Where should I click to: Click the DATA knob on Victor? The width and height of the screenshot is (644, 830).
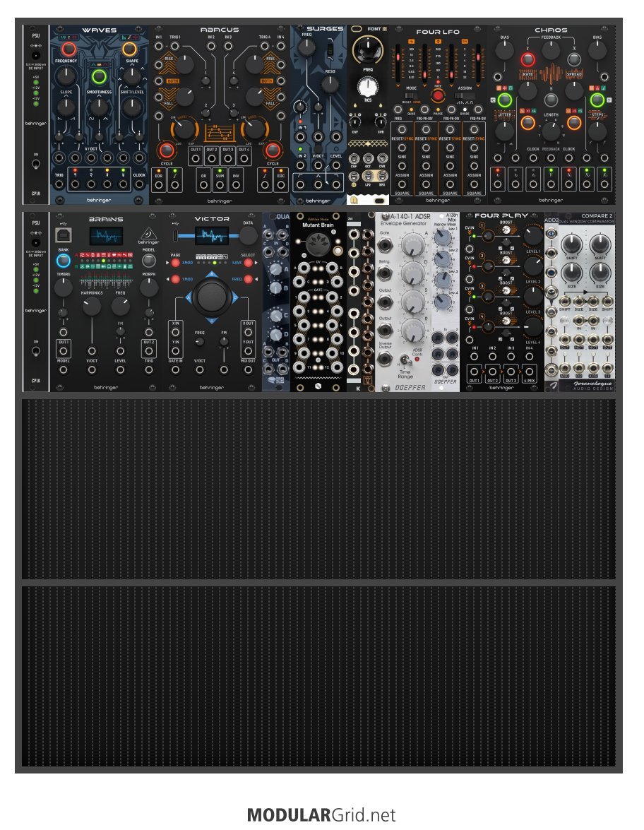click(x=248, y=236)
